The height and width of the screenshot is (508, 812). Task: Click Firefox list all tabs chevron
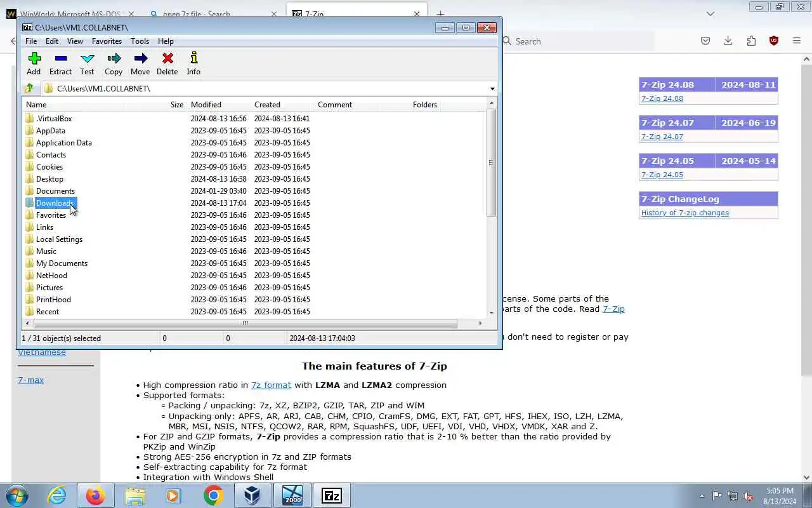click(x=710, y=13)
